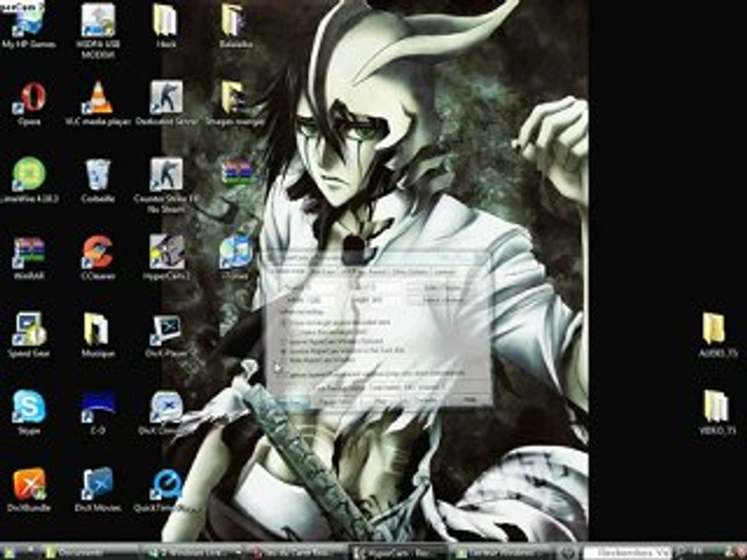Click the Help button in HyperCam
Image resolution: width=747 pixels, height=560 pixels.
[469, 400]
